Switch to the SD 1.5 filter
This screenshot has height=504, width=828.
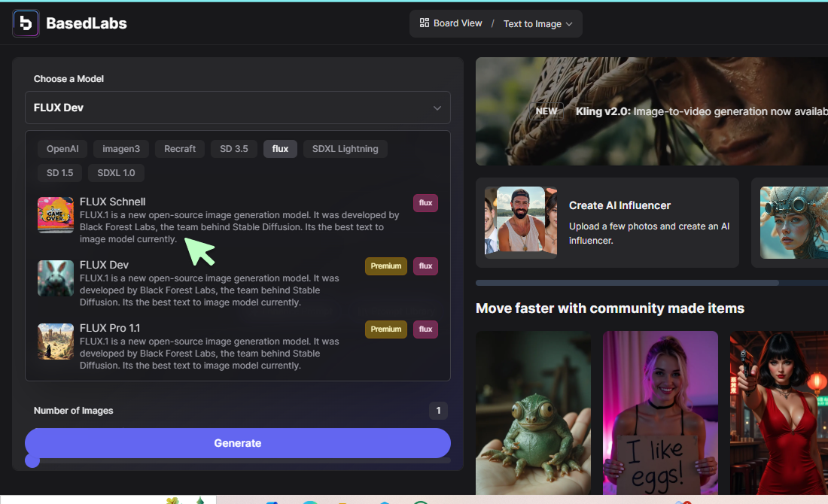point(59,172)
